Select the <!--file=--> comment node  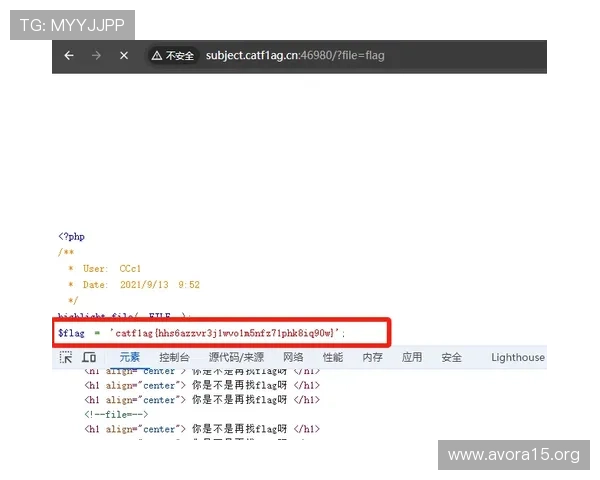(x=116, y=414)
